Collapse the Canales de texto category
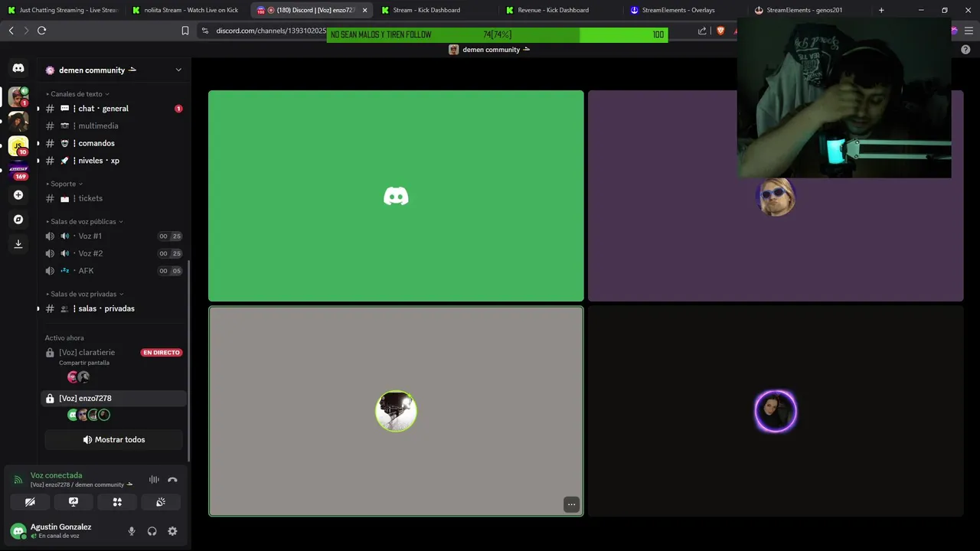Viewport: 980px width, 551px height. tap(77, 94)
